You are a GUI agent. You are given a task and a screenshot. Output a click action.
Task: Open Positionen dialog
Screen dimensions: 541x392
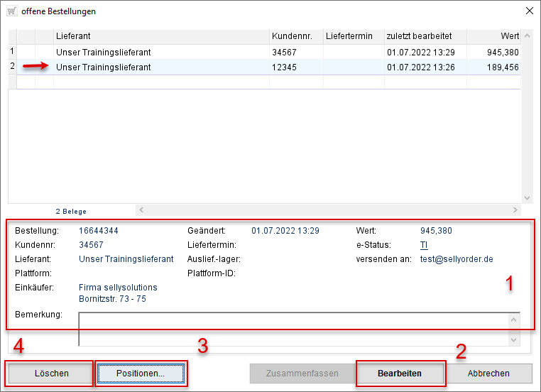141,373
